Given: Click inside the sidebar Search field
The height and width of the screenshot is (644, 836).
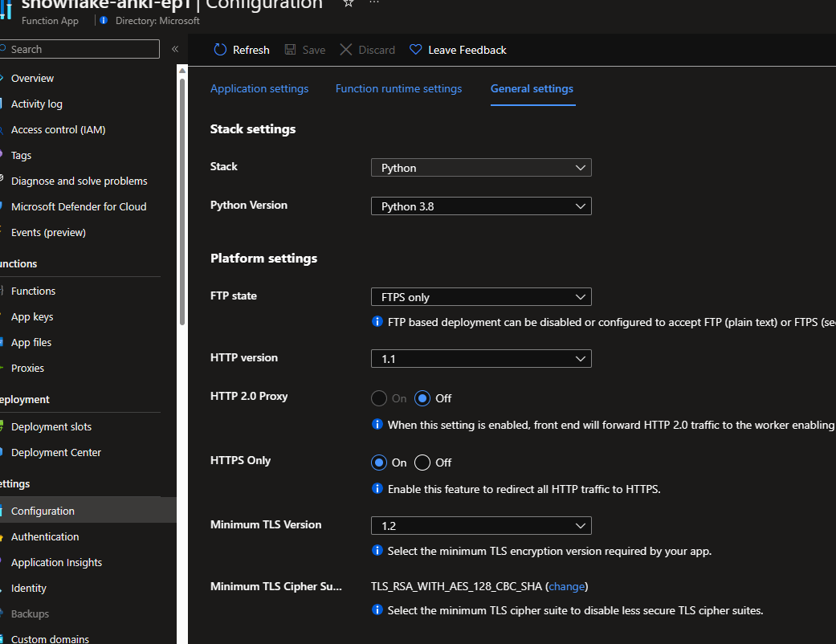Looking at the screenshot, I should [x=79, y=49].
